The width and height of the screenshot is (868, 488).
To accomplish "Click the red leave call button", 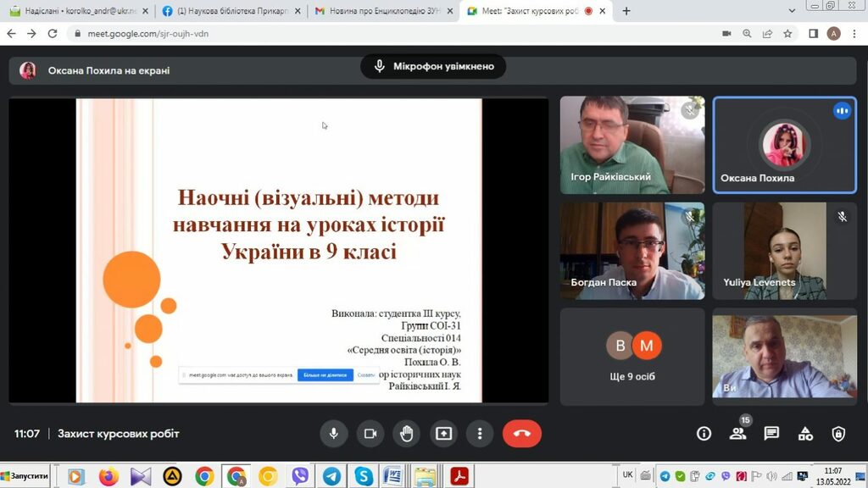I will tap(521, 434).
